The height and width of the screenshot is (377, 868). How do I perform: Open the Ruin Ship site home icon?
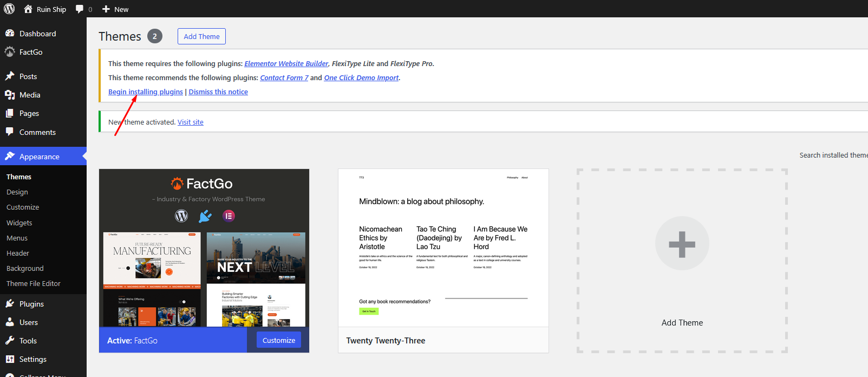[x=28, y=9]
